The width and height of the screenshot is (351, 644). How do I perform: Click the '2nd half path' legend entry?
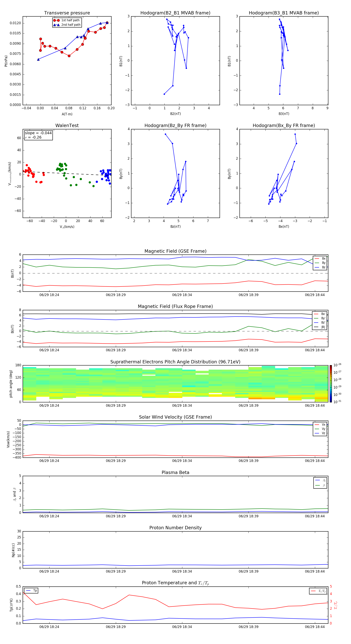pos(67,25)
